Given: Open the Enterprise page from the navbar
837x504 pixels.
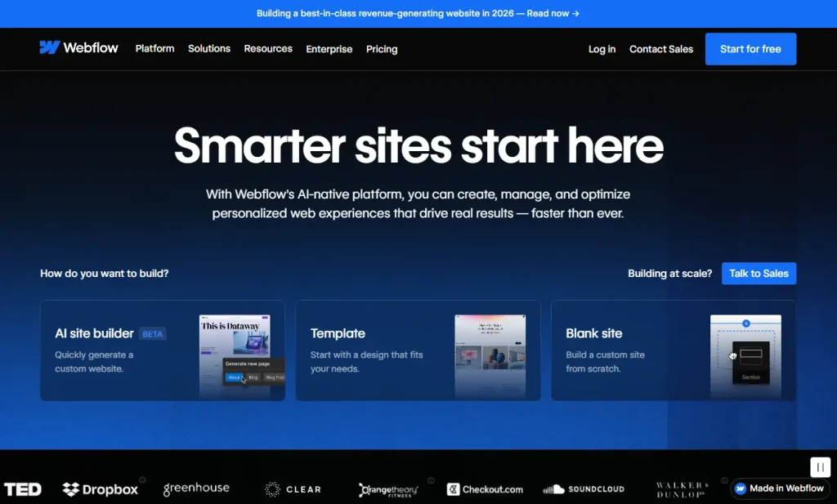Looking at the screenshot, I should [x=329, y=49].
